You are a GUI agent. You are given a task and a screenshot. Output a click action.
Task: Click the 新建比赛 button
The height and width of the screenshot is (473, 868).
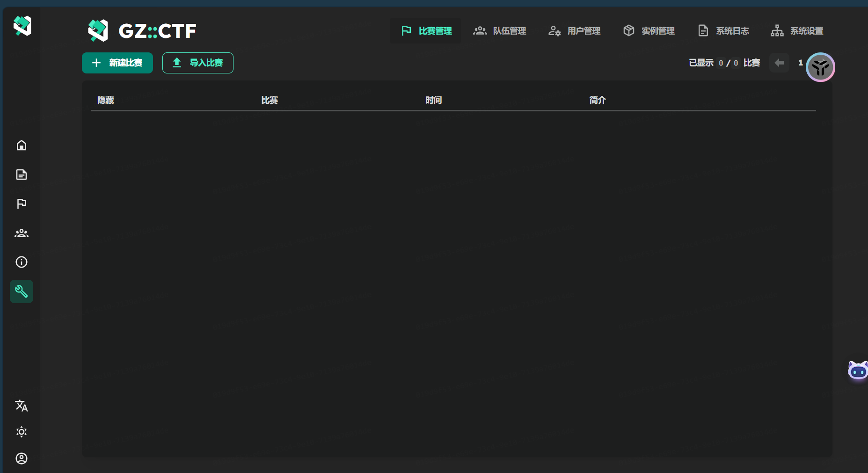[x=117, y=63]
